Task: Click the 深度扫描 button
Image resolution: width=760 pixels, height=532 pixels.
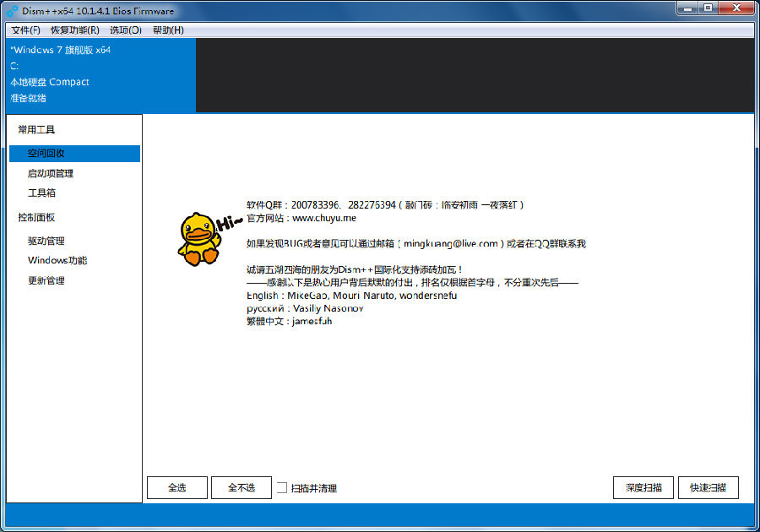Action: click(643, 487)
